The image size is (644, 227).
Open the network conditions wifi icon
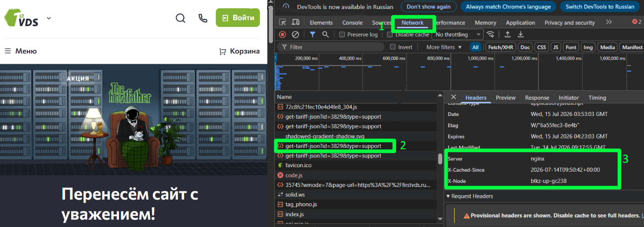490,34
